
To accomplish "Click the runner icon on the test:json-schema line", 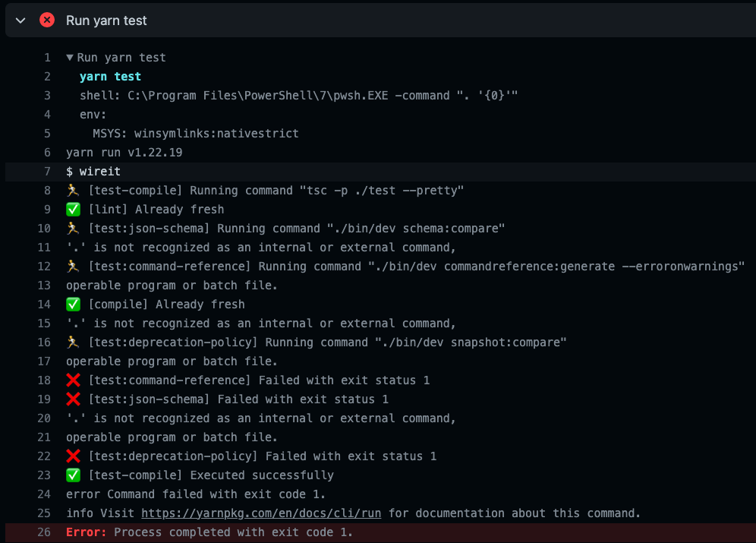I will click(x=72, y=228).
